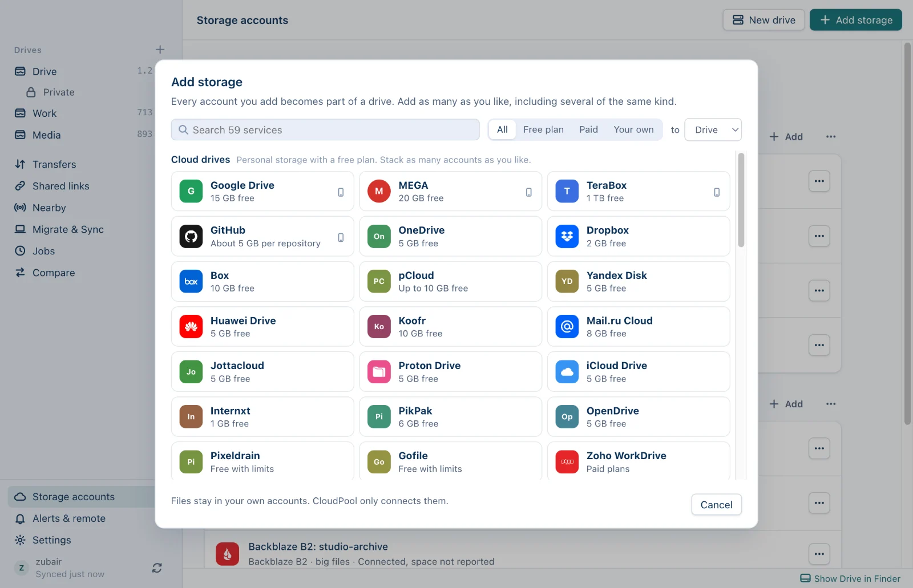Choose the pCloud service card
This screenshot has width=913, height=588.
(x=450, y=281)
